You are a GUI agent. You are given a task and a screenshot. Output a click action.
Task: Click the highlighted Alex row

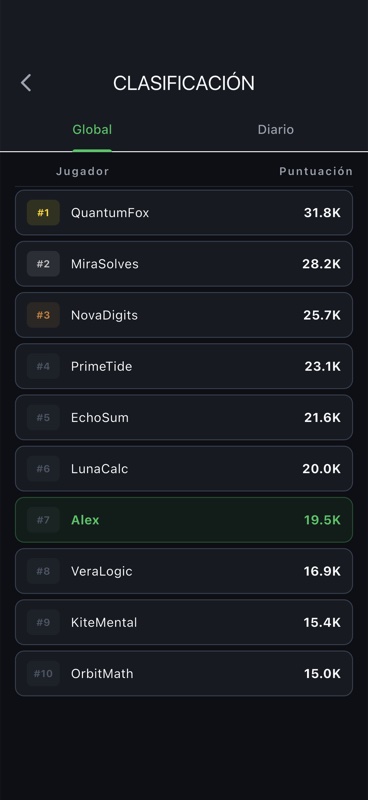pyautogui.click(x=184, y=520)
